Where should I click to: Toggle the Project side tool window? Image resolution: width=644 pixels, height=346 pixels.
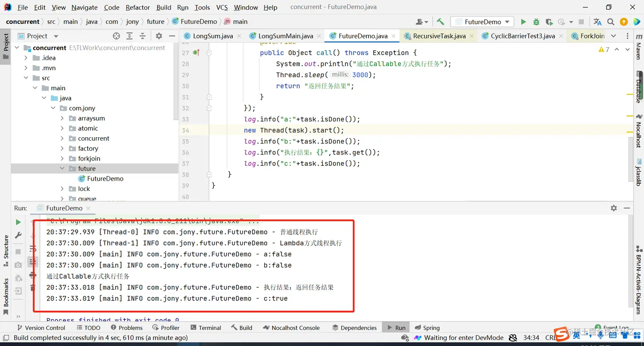[6, 47]
